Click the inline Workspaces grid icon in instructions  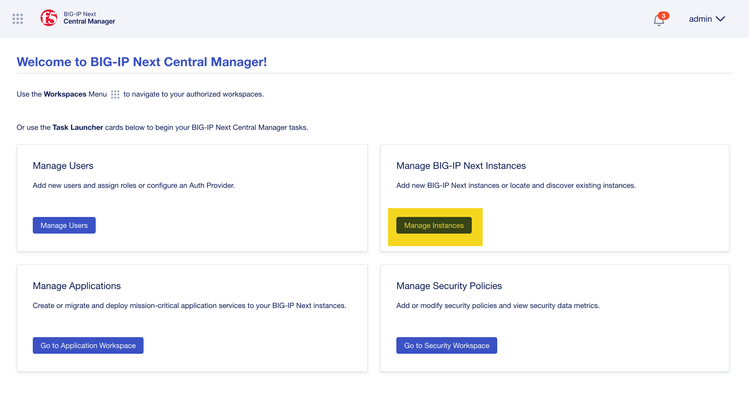[115, 95]
